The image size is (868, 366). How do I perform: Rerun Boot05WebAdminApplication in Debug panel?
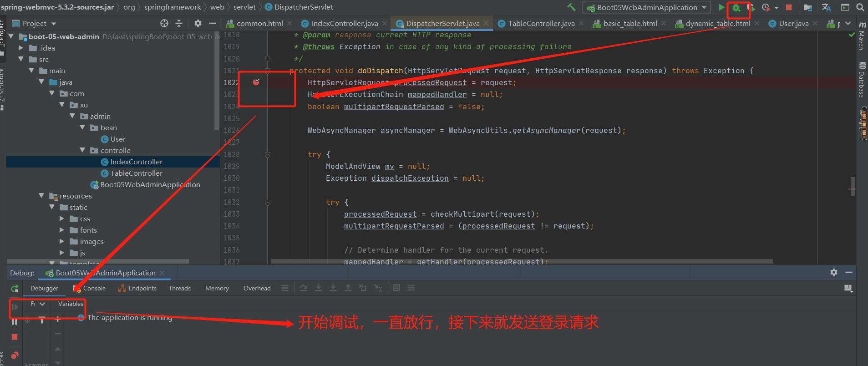15,288
